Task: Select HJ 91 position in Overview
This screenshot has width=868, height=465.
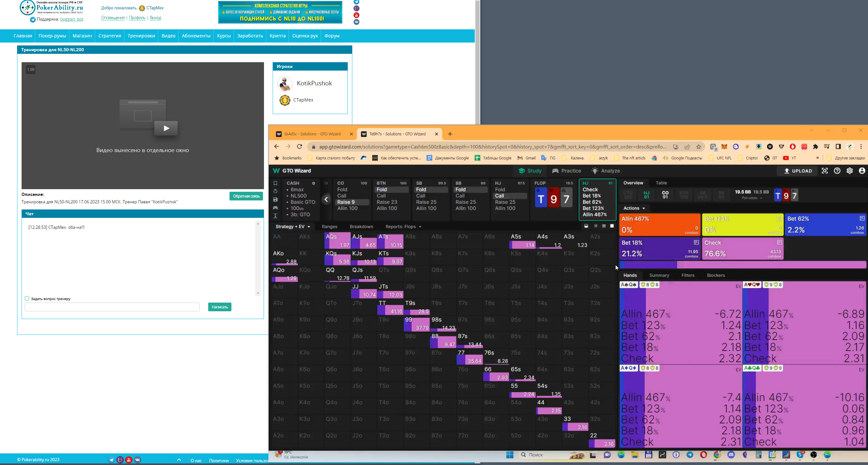Action: tap(646, 195)
